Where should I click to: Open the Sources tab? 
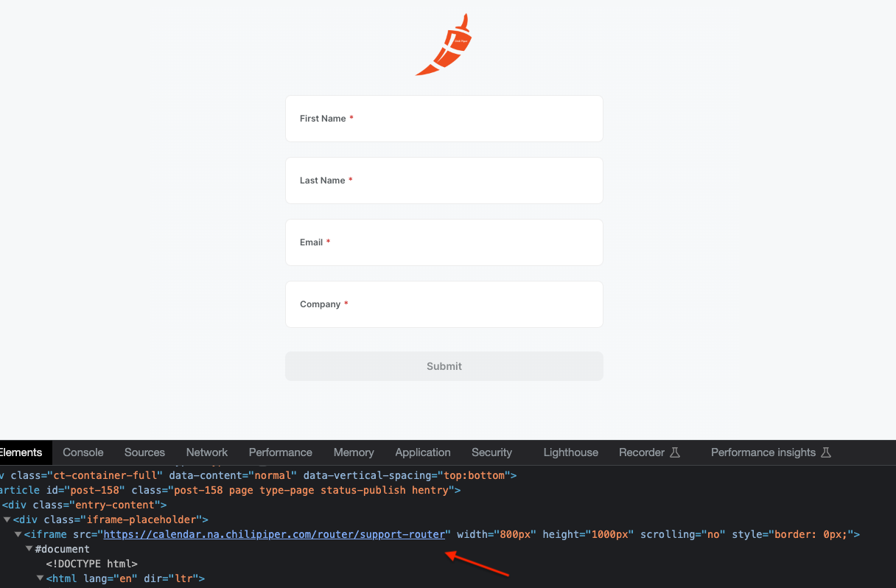(x=144, y=452)
